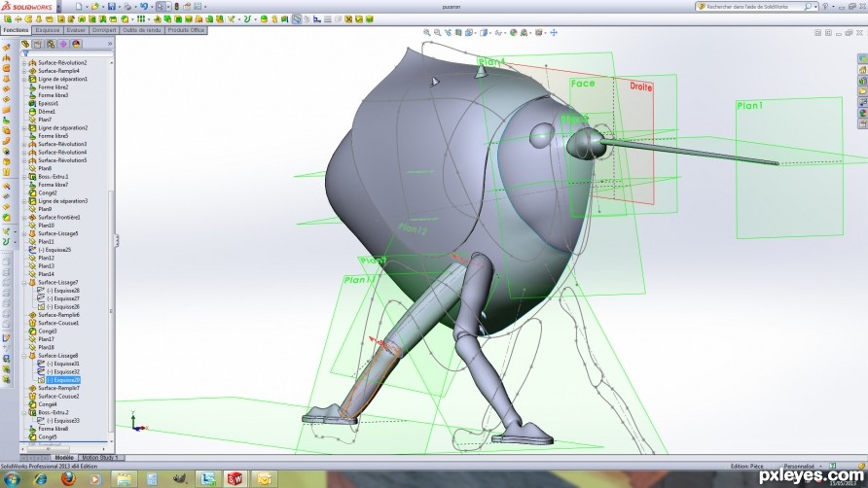Open the PropertyManager tab icon
This screenshot has width=868, height=488.
(38, 44)
